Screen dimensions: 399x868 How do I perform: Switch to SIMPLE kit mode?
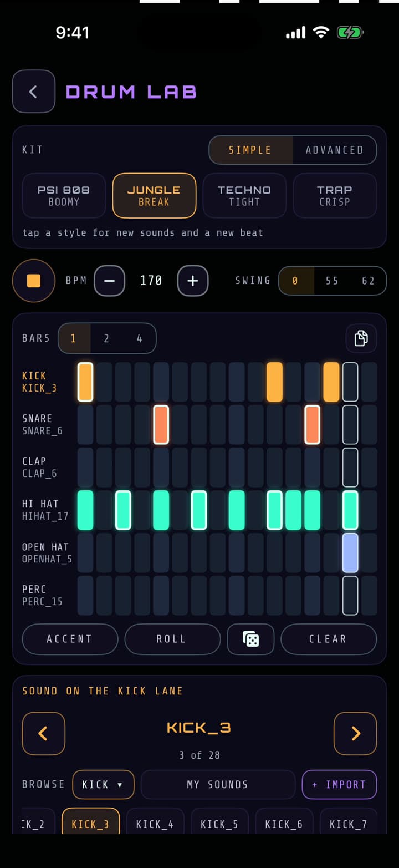click(x=250, y=150)
